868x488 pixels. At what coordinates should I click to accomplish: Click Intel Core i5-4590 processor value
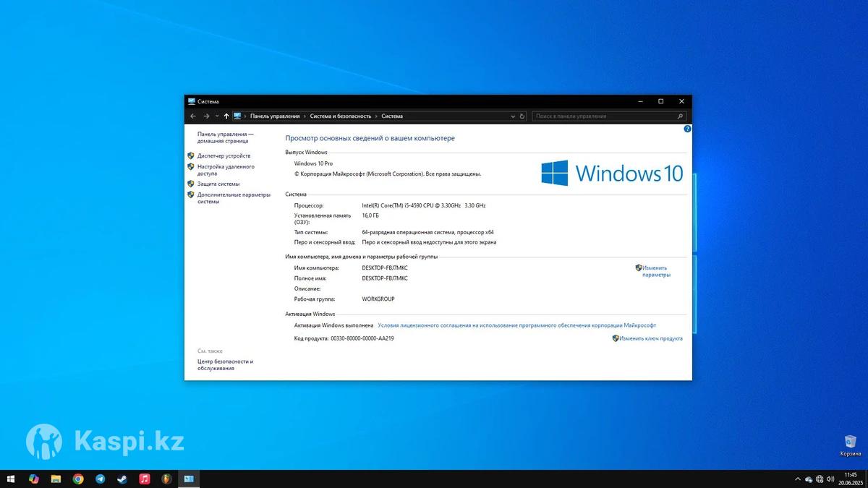(x=423, y=205)
